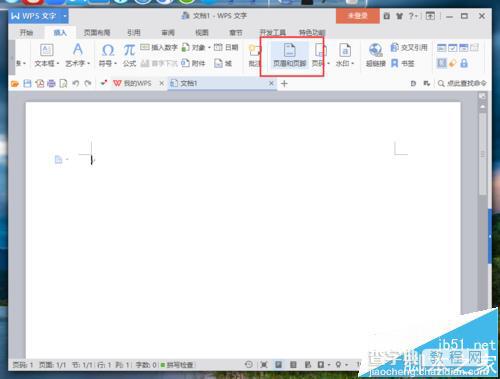Click the skin shirt icon in title bar
This screenshot has height=379, width=500.
399,16
